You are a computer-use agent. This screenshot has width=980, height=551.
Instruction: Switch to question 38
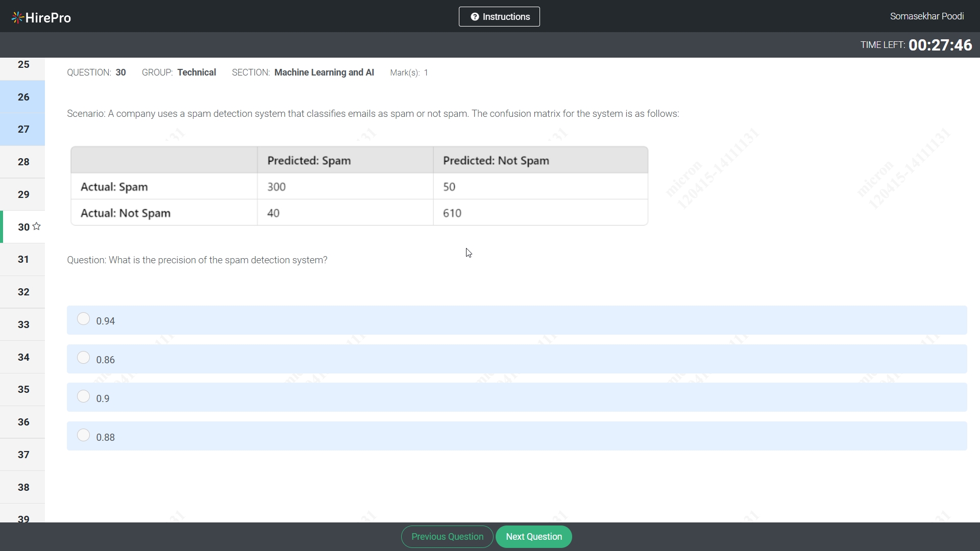click(x=22, y=487)
